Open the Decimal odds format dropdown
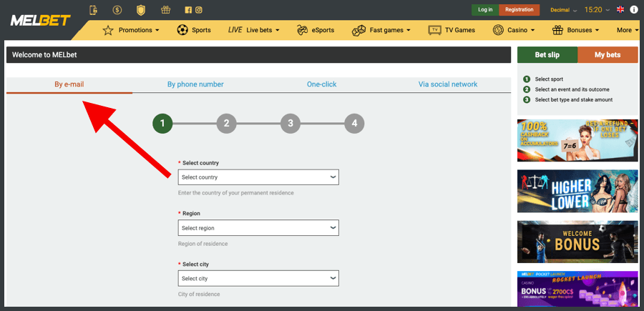Viewport: 644px width, 311px height. 563,10
